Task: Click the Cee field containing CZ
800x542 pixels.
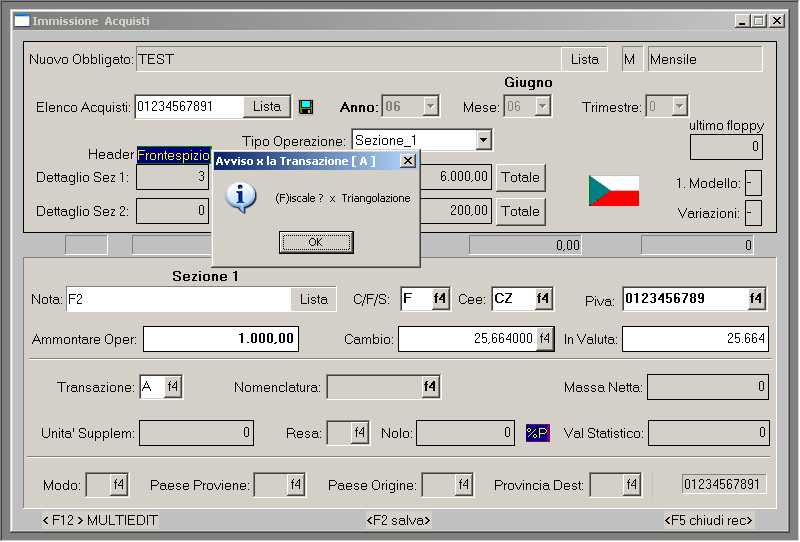Action: [513, 299]
